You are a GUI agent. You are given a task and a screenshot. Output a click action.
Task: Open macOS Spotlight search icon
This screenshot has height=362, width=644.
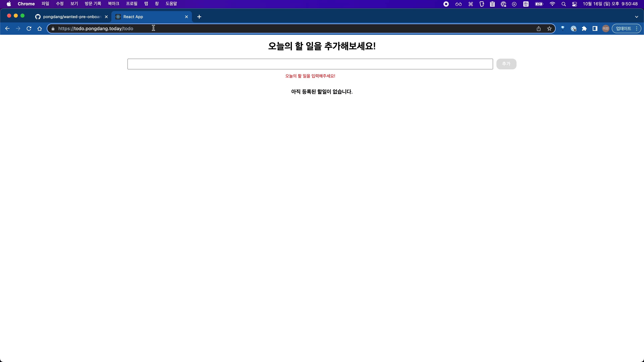pos(563,4)
